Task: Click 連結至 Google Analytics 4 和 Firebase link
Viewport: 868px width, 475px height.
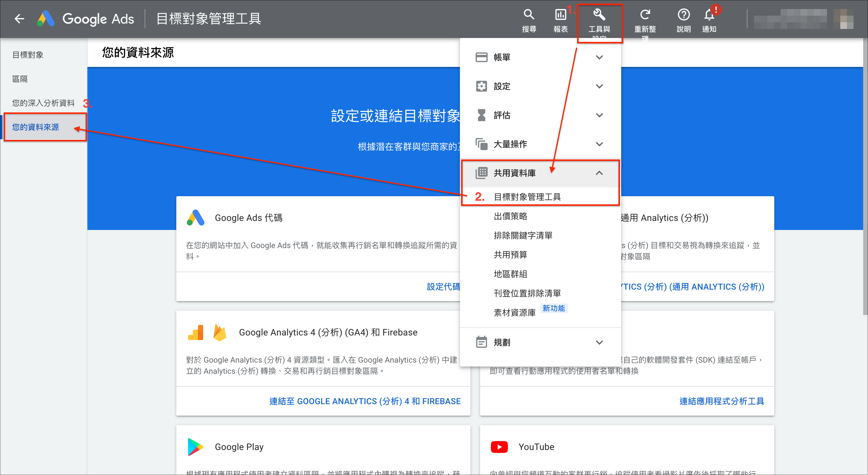Action: (x=365, y=401)
